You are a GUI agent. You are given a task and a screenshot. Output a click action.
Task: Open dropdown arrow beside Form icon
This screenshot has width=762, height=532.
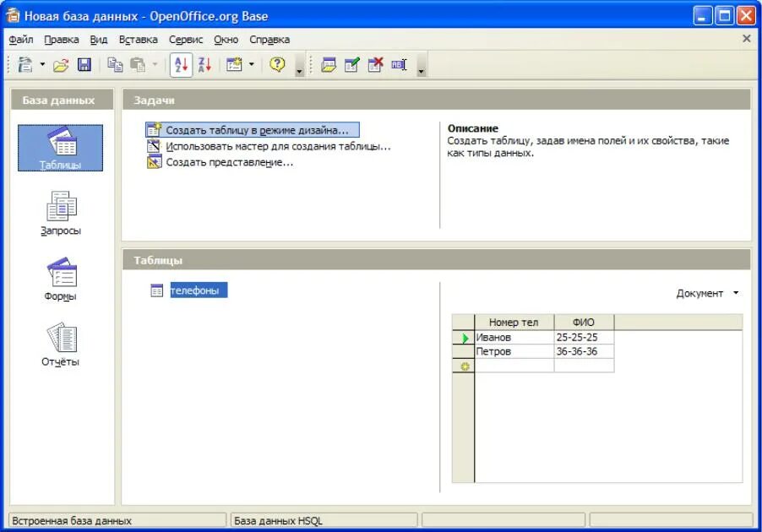click(x=251, y=65)
